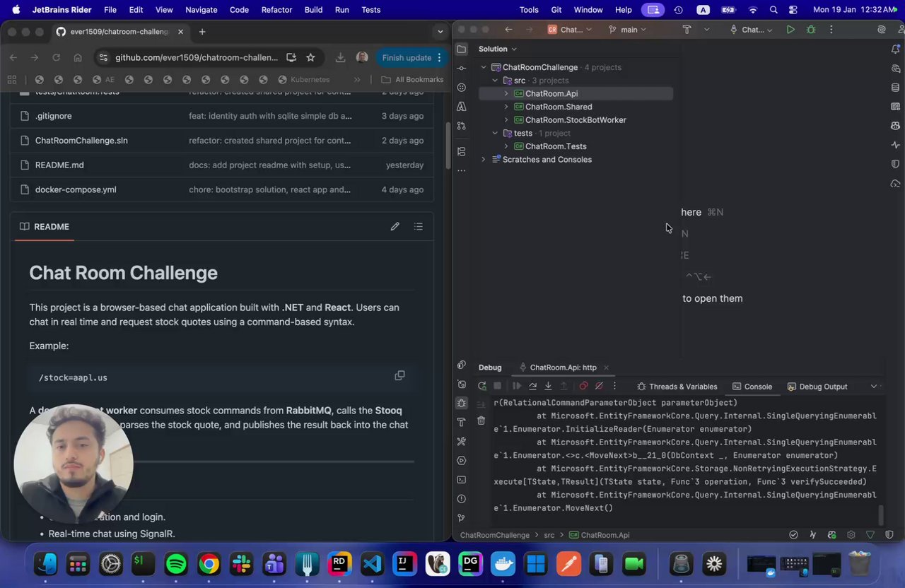
Task: Click the Step Into icon in the debug toolbar
Action: point(548,387)
